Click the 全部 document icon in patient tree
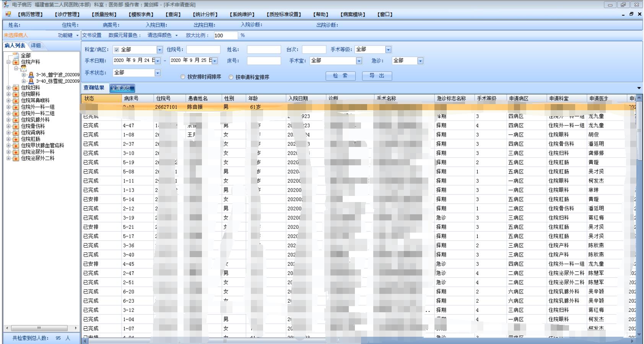This screenshot has height=344, width=644. click(x=16, y=56)
